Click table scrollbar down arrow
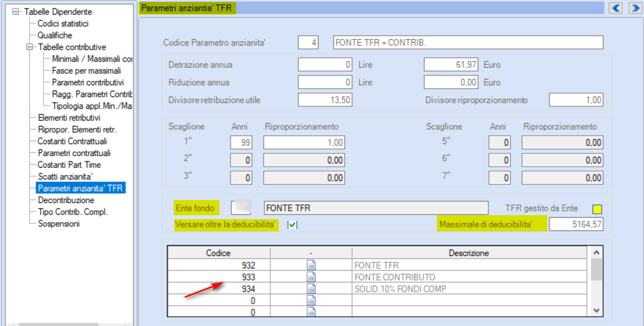This screenshot has width=644, height=326. pos(596,311)
